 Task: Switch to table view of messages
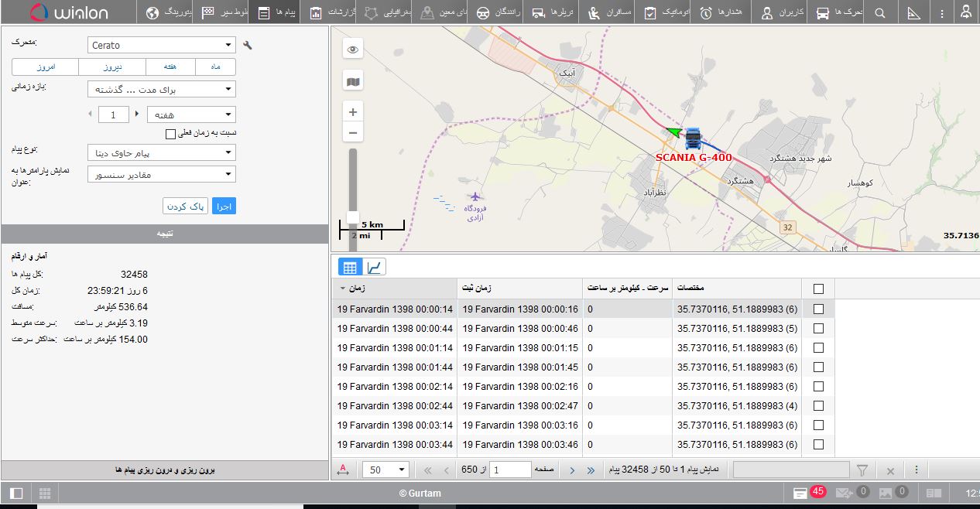click(350, 268)
